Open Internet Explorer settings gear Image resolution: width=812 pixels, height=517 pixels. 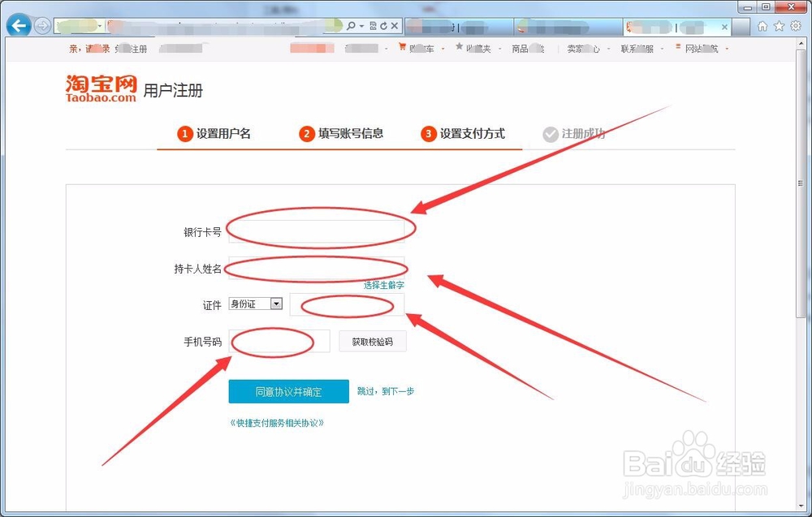tap(794, 25)
